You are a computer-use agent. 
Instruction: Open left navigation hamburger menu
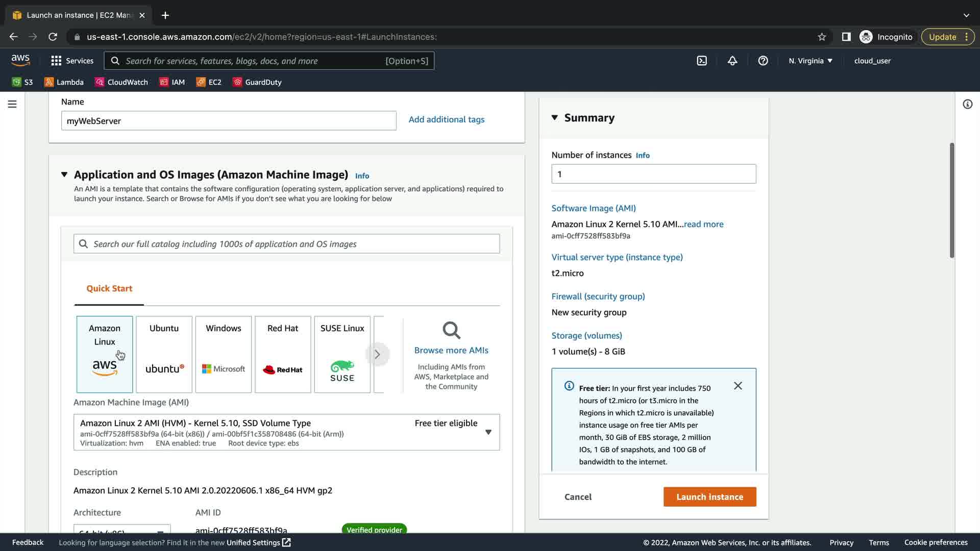pos(12,104)
